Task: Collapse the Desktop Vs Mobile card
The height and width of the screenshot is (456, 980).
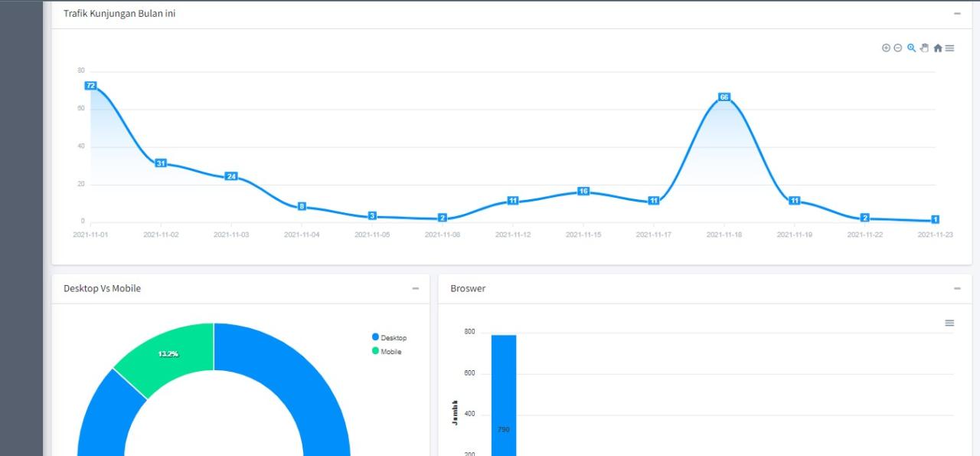Action: click(x=416, y=289)
